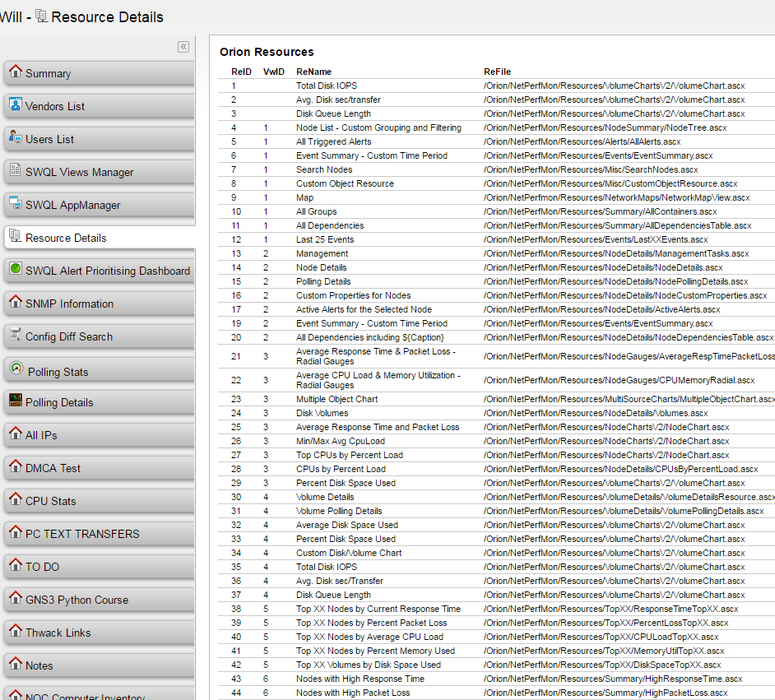This screenshot has height=700, width=775.
Task: Select the 'All Triggered Alerts' cell
Action: pos(334,141)
